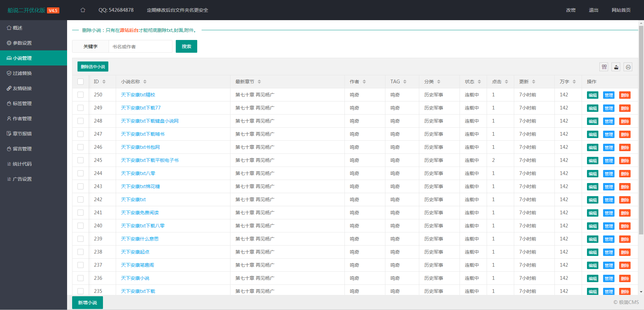Click 改密 in top bar
Viewport: 644px width, 310px height.
(571, 10)
